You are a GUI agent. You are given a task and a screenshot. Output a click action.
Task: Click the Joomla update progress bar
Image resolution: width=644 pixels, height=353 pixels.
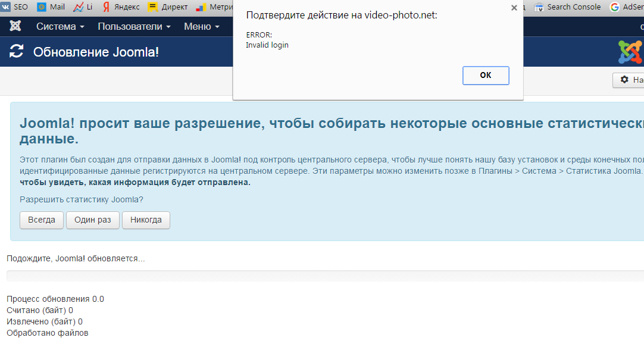pyautogui.click(x=324, y=276)
